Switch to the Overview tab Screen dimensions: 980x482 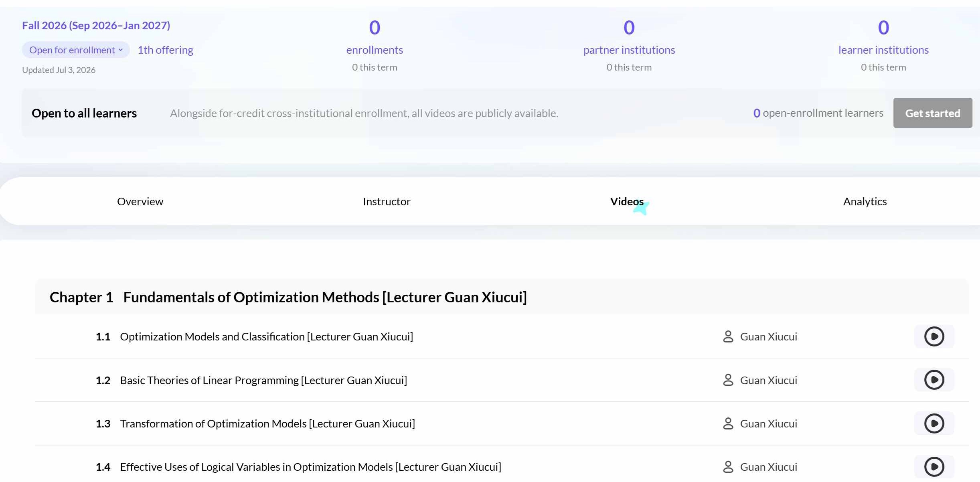(140, 201)
